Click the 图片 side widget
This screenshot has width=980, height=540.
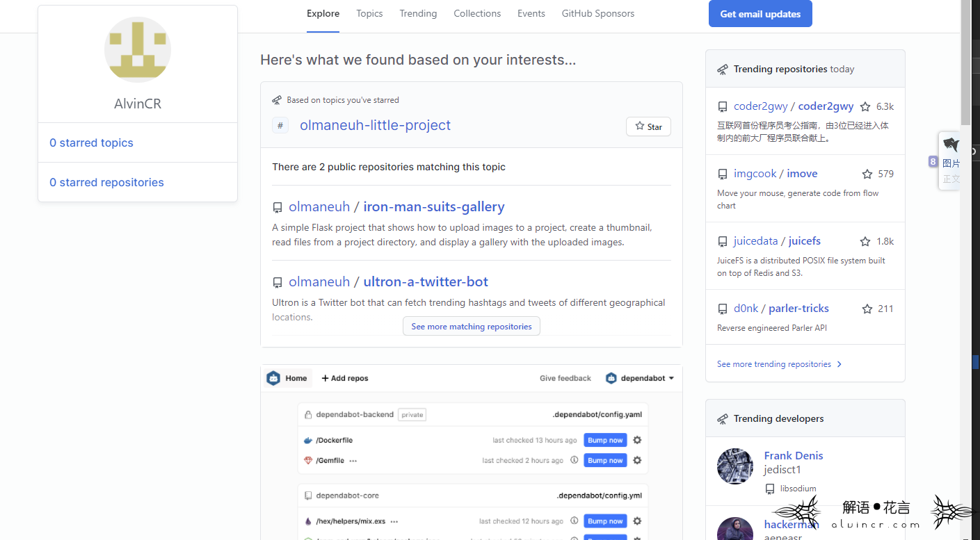tap(951, 161)
